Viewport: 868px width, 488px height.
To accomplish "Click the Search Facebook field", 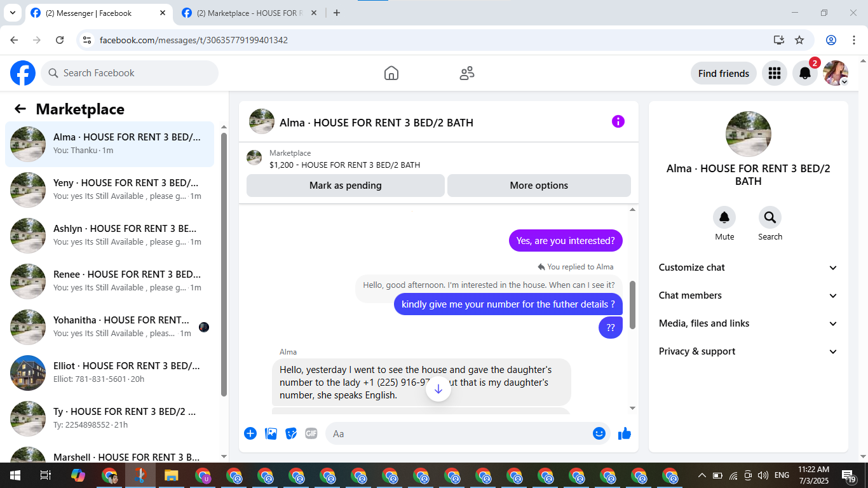I will pos(130,73).
